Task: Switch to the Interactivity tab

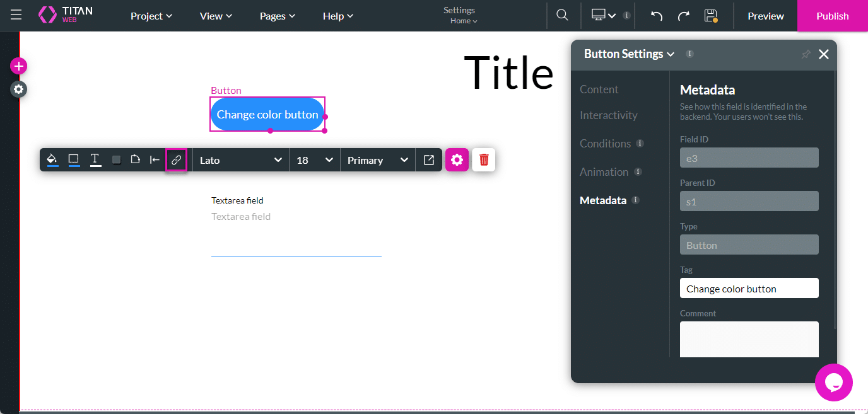Action: 607,115
